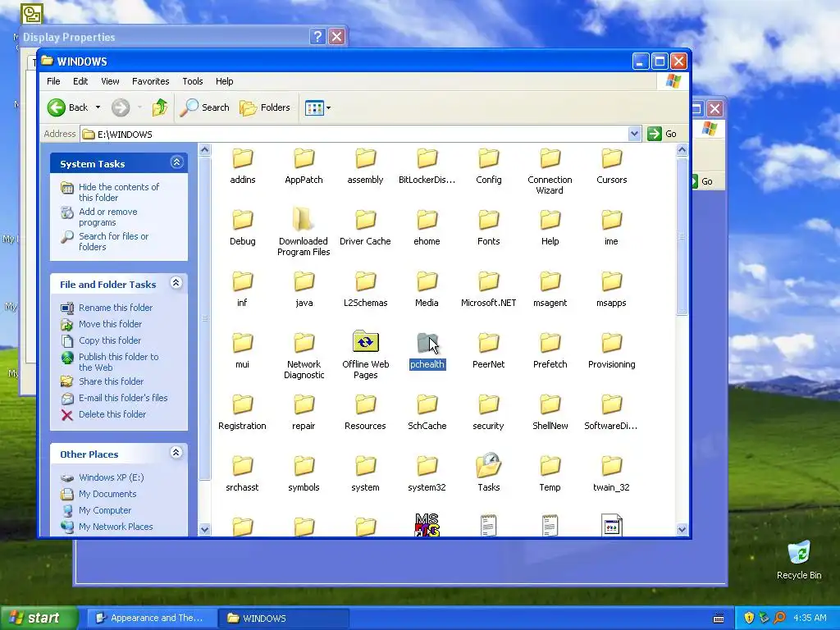Click E-mail this folder's files
This screenshot has width=840, height=630.
click(123, 398)
